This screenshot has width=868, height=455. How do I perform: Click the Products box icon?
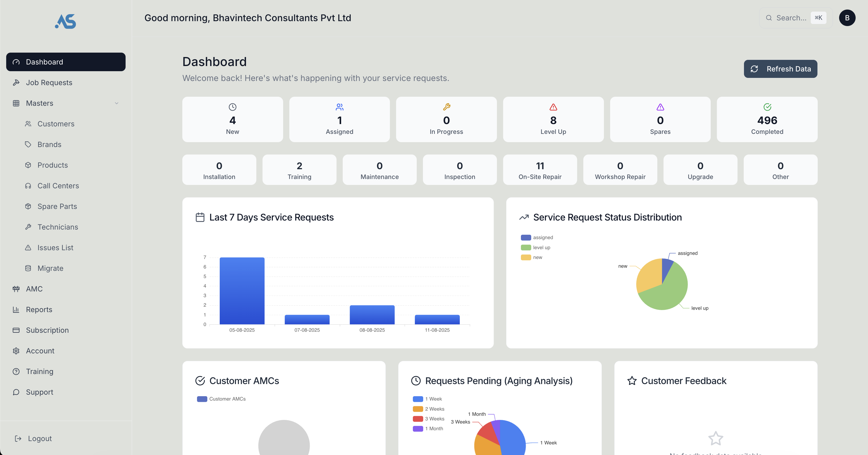pos(28,165)
